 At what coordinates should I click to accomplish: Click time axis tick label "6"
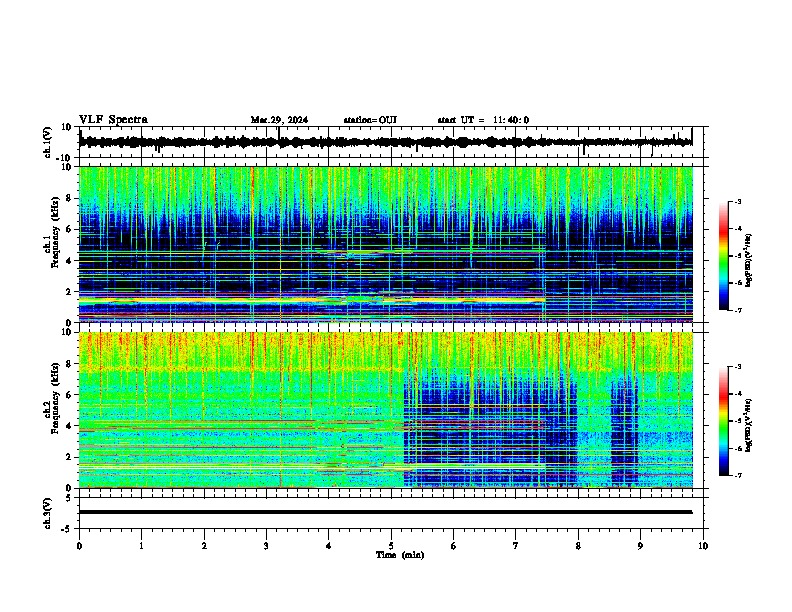pos(453,546)
